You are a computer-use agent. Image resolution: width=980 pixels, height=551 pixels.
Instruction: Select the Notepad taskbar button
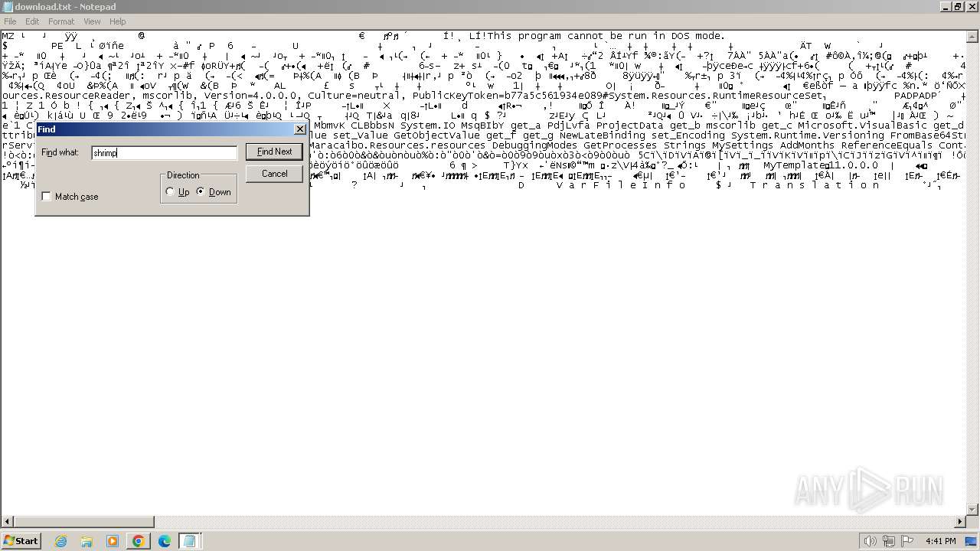coord(190,541)
